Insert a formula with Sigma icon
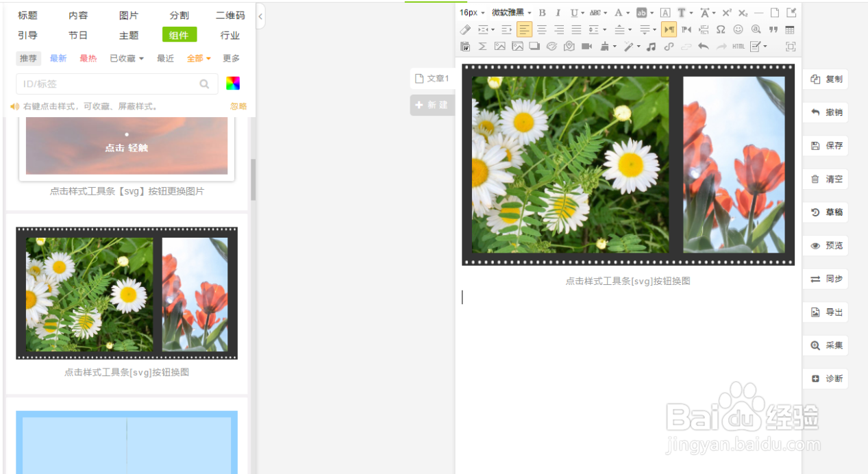The height and width of the screenshot is (474, 868). pos(482,47)
